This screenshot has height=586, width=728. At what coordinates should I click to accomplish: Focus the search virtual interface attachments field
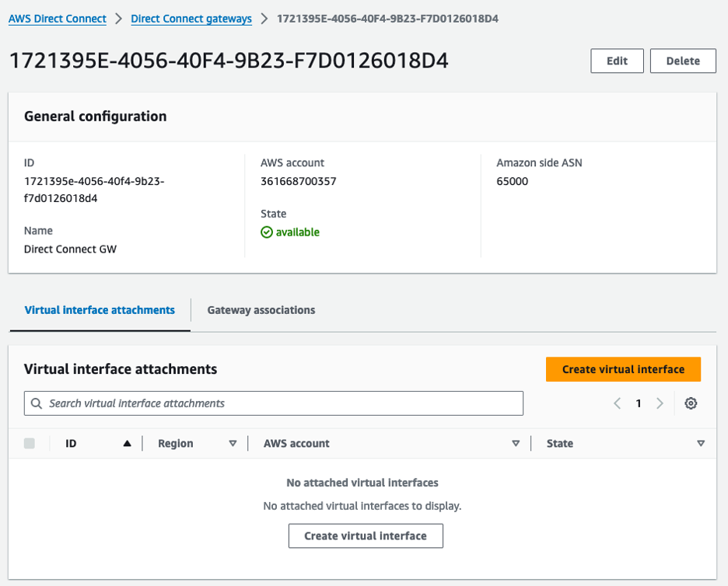pos(274,403)
